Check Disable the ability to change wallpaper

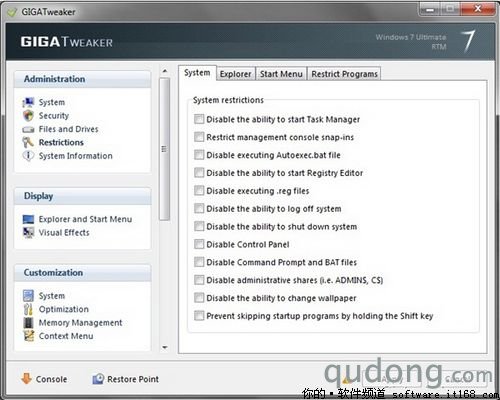[x=199, y=298]
